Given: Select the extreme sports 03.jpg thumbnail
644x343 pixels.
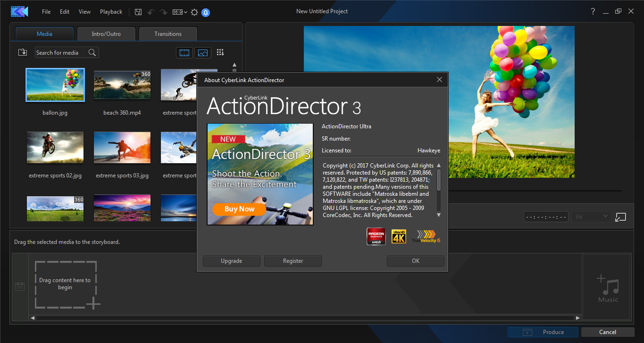Looking at the screenshot, I should point(122,147).
